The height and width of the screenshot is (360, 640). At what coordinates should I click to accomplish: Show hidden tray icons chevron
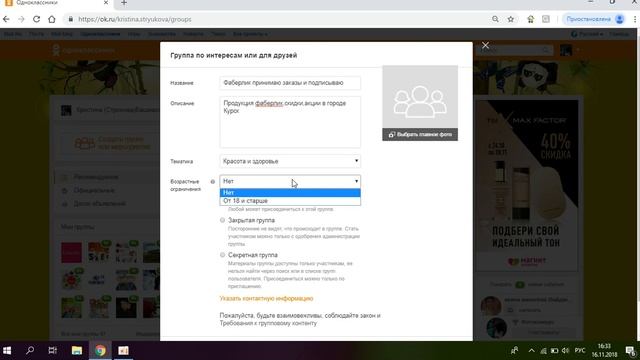coord(531,351)
